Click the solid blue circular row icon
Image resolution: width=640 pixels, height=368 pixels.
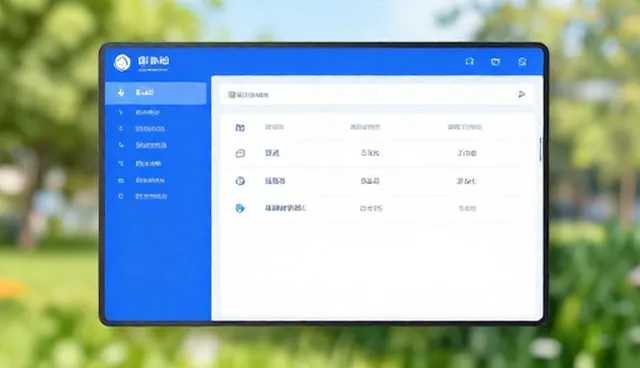(x=240, y=208)
